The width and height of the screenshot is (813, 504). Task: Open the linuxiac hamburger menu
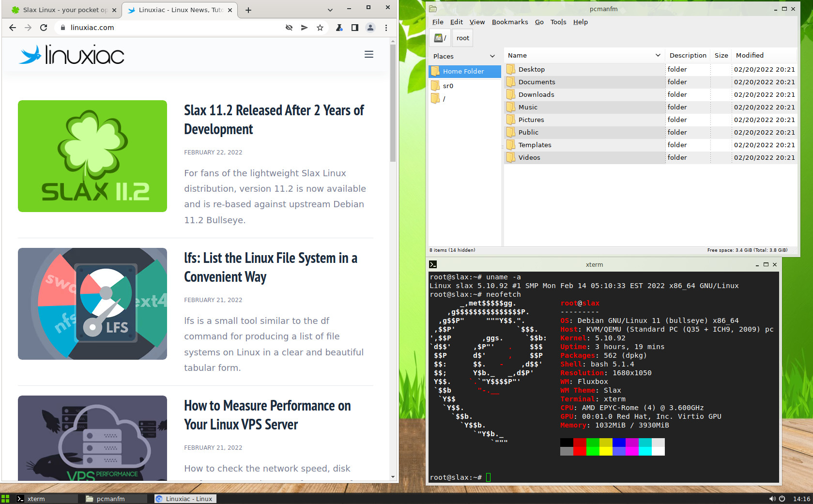369,54
